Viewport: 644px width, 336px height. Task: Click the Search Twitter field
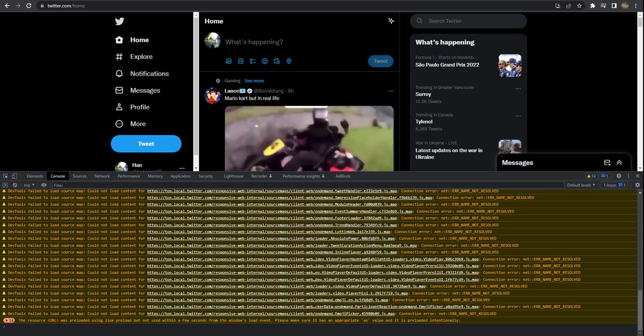[x=469, y=21]
